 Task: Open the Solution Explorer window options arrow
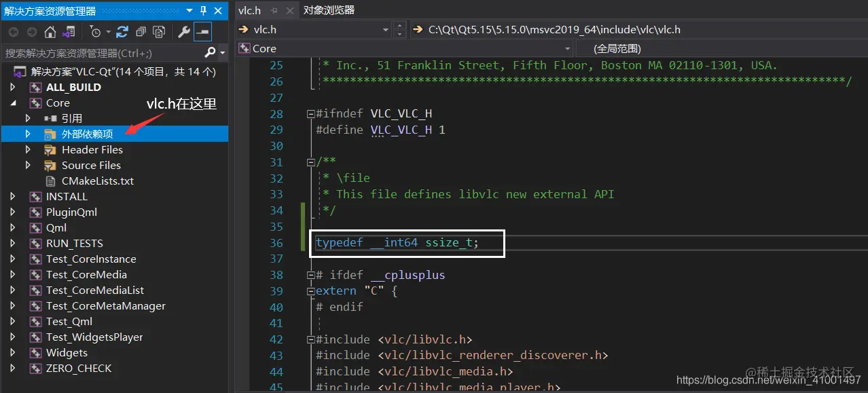(x=189, y=11)
